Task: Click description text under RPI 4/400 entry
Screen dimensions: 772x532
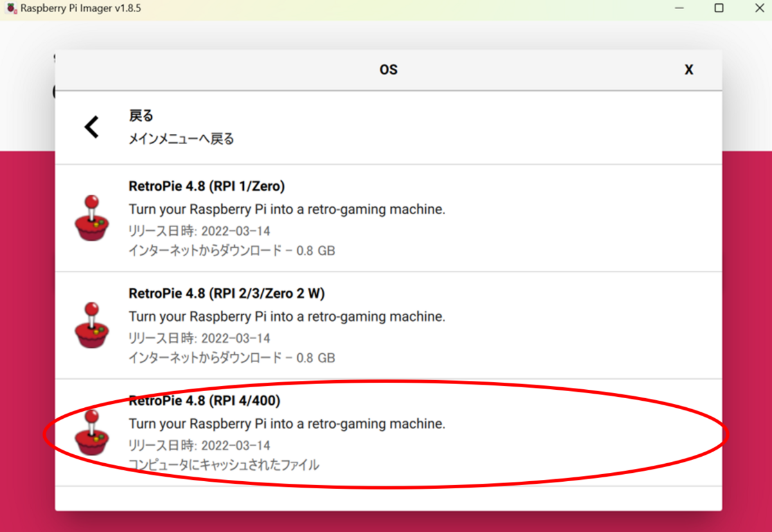Action: click(287, 425)
